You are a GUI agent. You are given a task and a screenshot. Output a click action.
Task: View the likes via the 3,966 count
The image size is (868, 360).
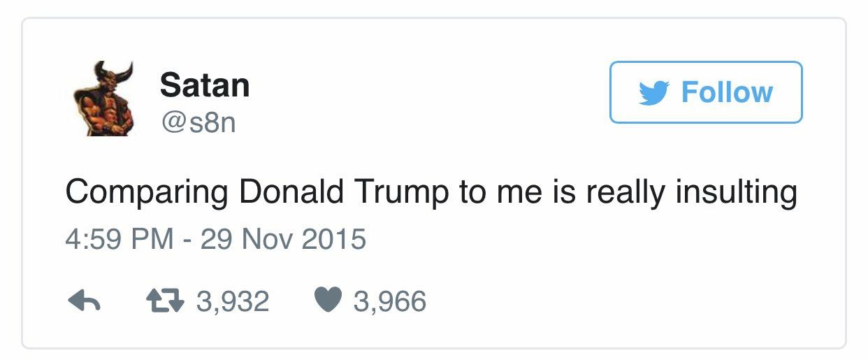click(x=389, y=301)
